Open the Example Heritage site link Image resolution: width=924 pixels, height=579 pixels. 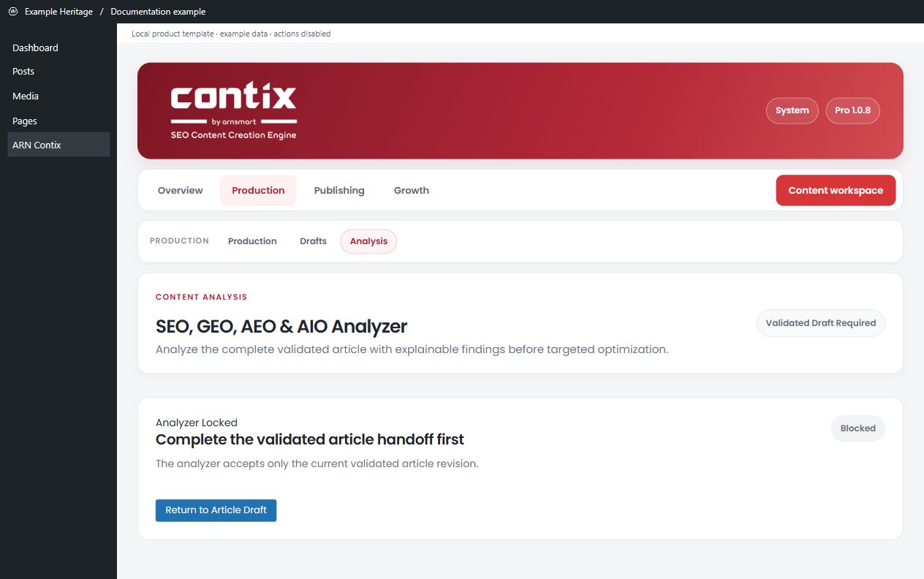point(58,12)
